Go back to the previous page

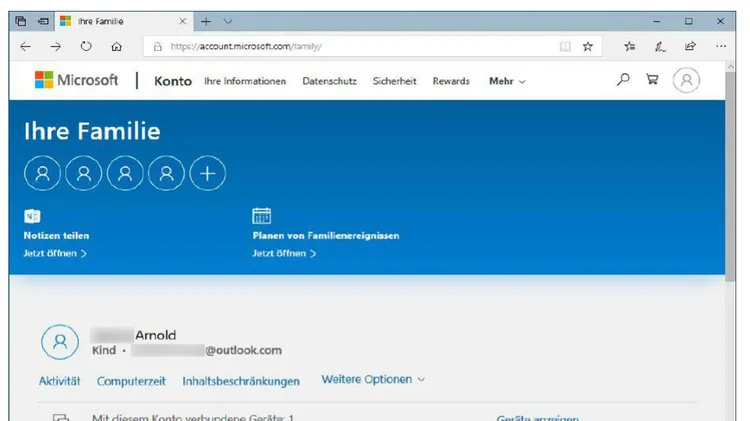25,46
